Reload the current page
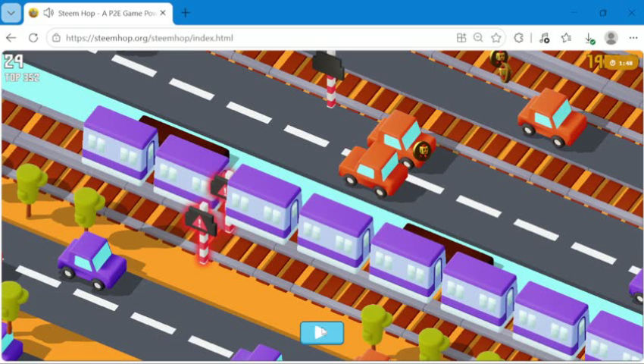The width and height of the screenshot is (644, 364). coord(33,38)
